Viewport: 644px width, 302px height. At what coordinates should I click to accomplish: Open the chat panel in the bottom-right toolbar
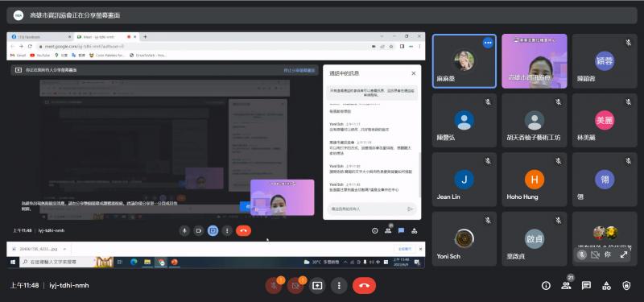click(586, 286)
